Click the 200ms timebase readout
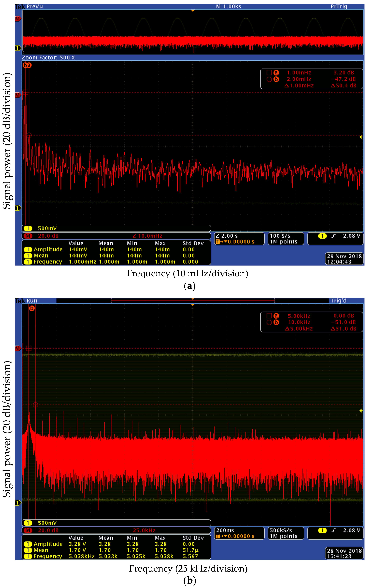 pos(225,530)
